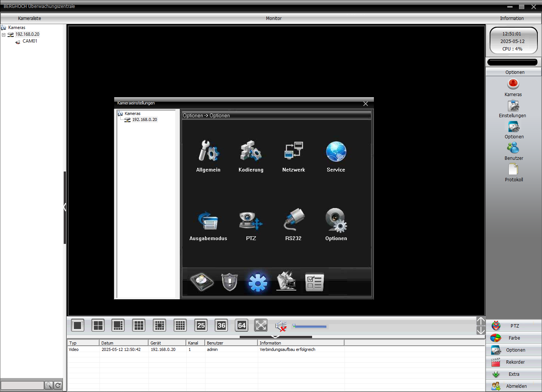
Task: Close the Kameraeinstellungen dialog
Action: (366, 104)
